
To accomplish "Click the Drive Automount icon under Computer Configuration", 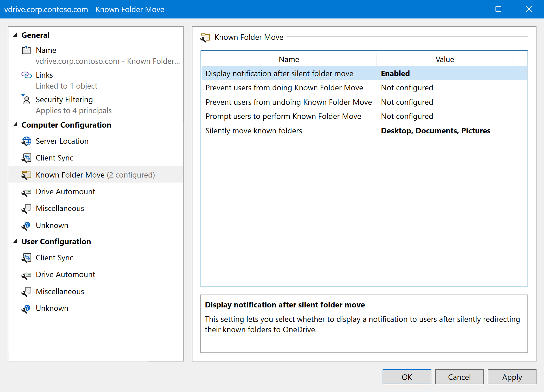I will pos(27,192).
